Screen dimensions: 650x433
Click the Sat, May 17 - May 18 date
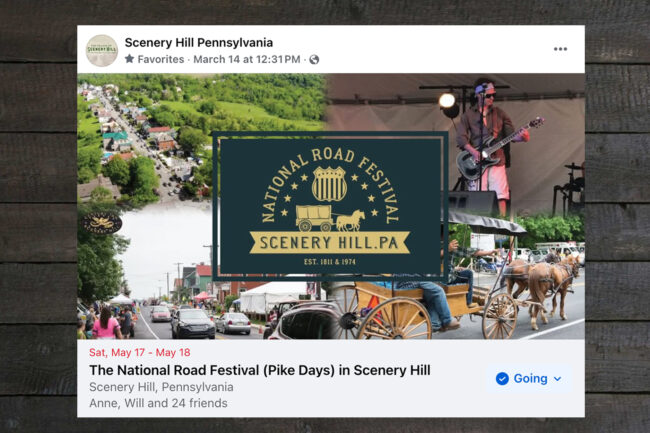[x=140, y=353]
